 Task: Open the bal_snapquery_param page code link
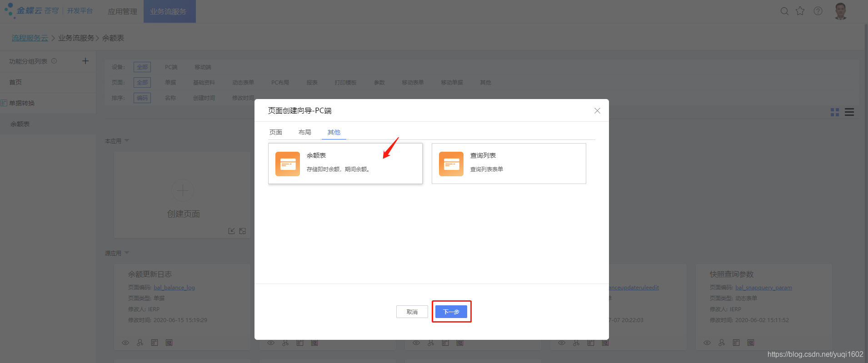763,288
